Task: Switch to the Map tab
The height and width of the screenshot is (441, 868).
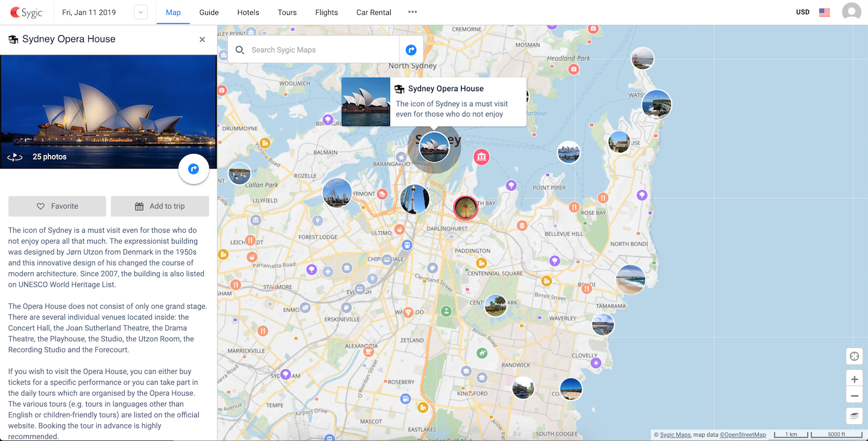Action: 173,12
